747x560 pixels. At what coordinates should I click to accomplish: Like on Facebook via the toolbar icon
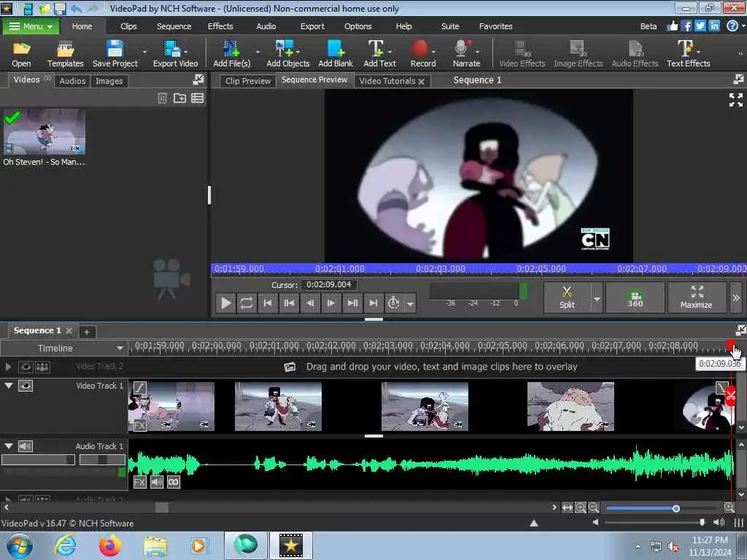coord(686,26)
